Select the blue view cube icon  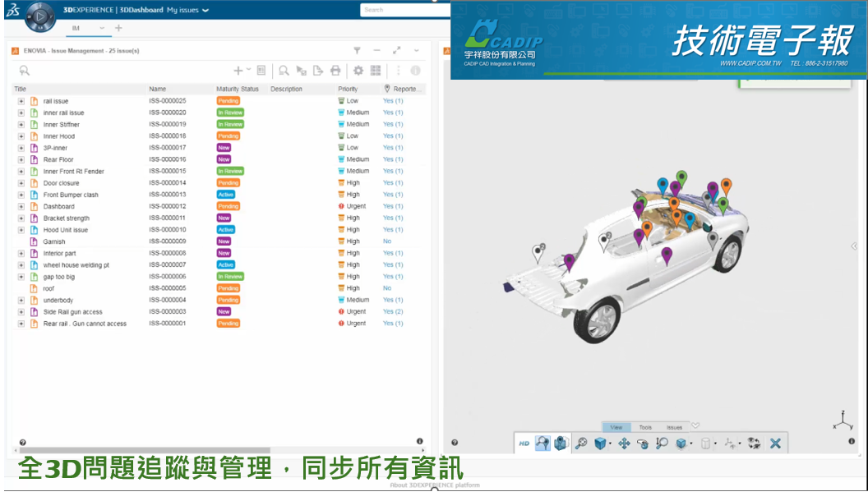click(x=599, y=443)
